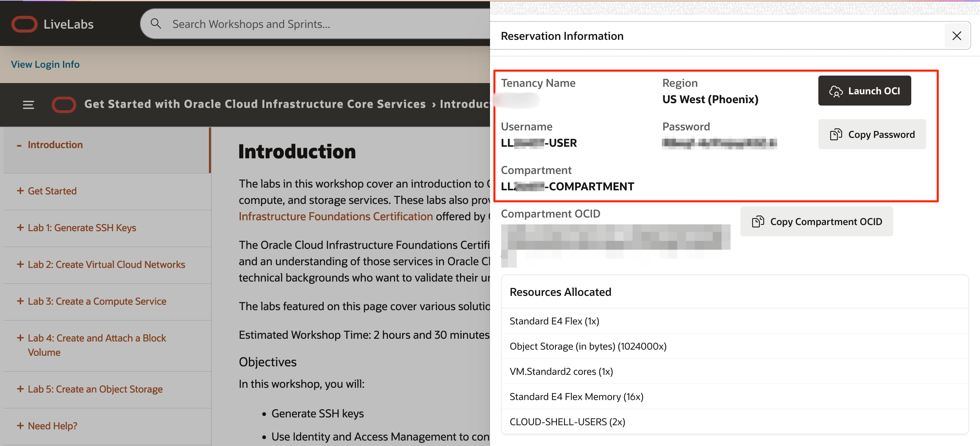
Task: Click the View Login Info link
Action: click(45, 64)
